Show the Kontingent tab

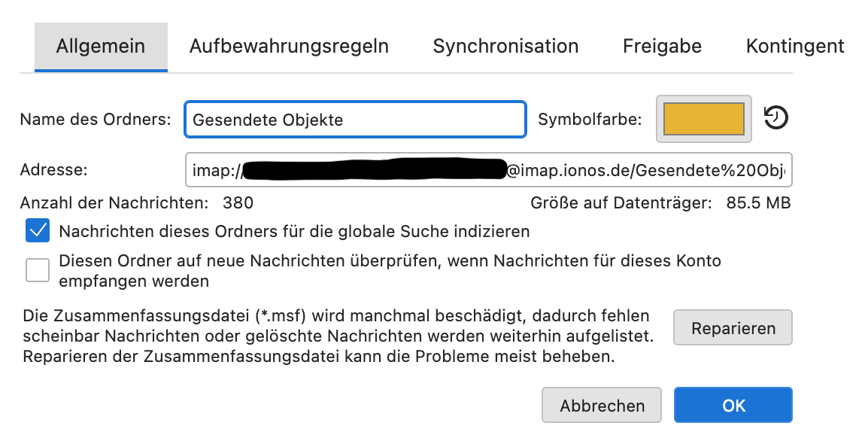(x=794, y=47)
